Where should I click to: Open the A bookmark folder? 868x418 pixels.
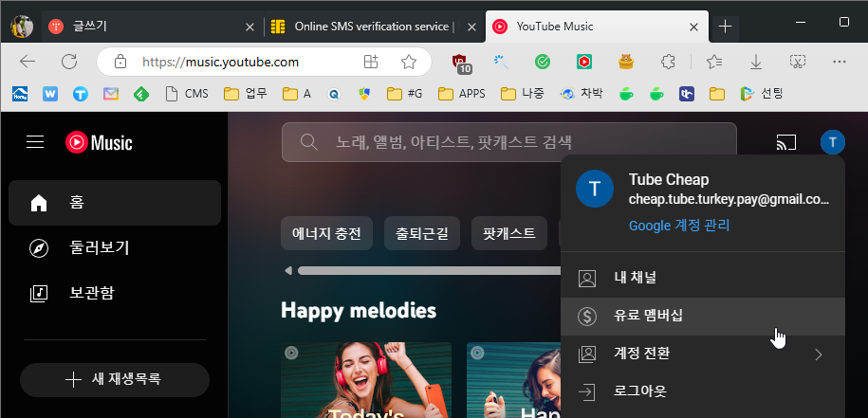[x=296, y=94]
